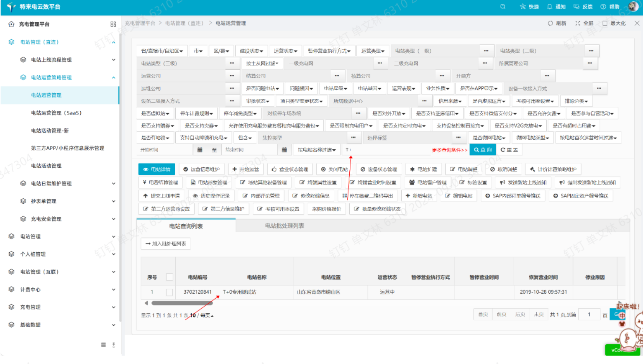Select 电站运营管理（SaaS）in the sidebar menu

[56, 113]
